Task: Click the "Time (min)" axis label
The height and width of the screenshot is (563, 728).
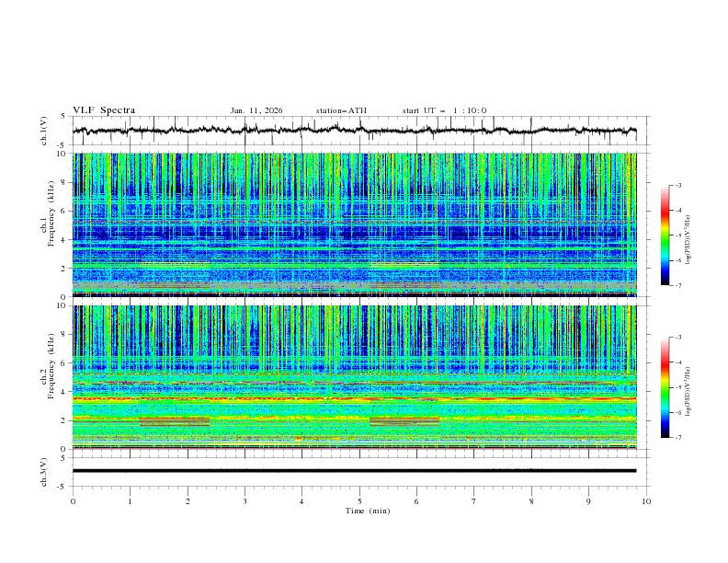Action: [x=368, y=511]
